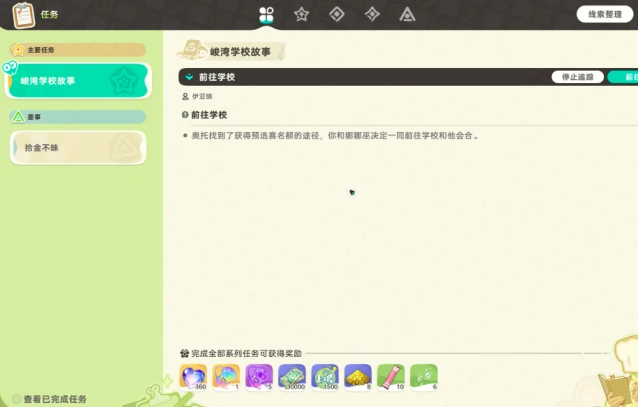
Task: Click the yellow star icon beside 主要任务
Action: (18, 50)
